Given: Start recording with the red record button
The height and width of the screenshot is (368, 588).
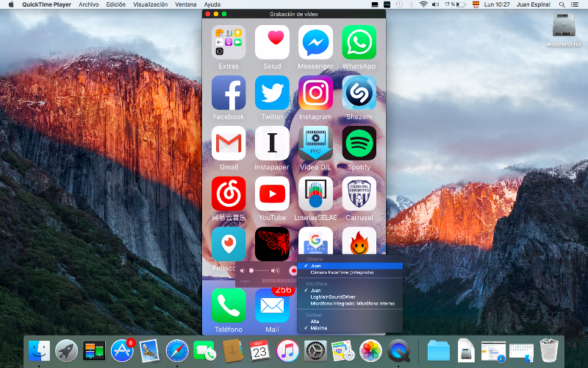Looking at the screenshot, I should (x=293, y=271).
